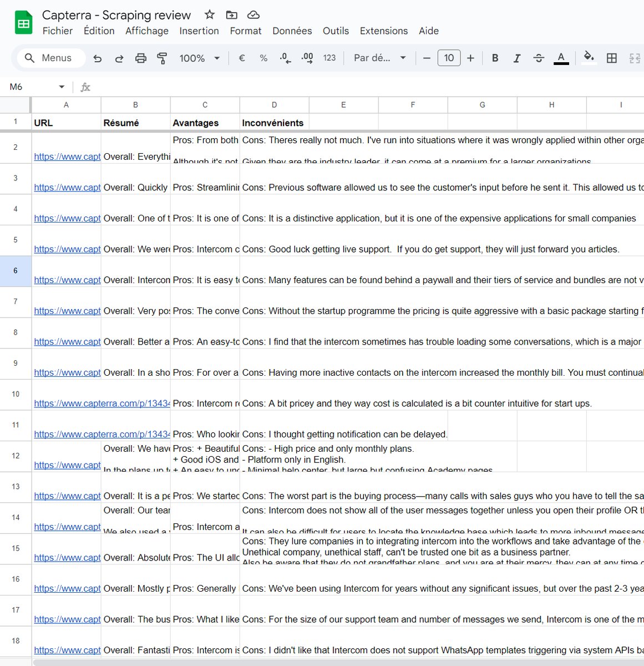644x666 pixels.
Task: Select the Inconvénients header cell
Action: [274, 123]
